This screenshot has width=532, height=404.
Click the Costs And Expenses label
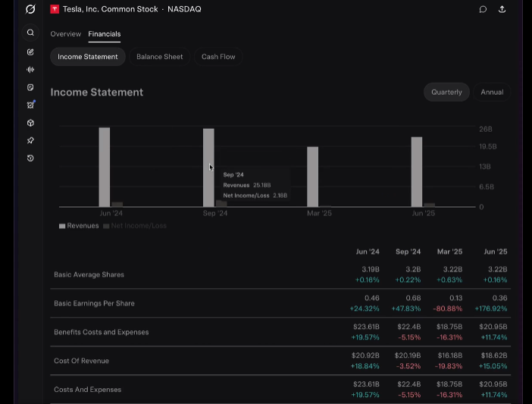click(88, 390)
